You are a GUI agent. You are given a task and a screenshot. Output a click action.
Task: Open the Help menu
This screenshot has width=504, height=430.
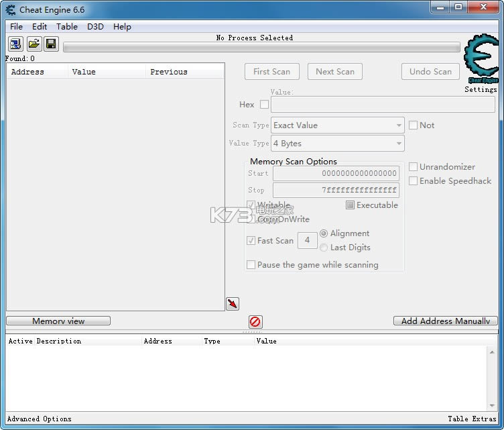click(x=122, y=27)
